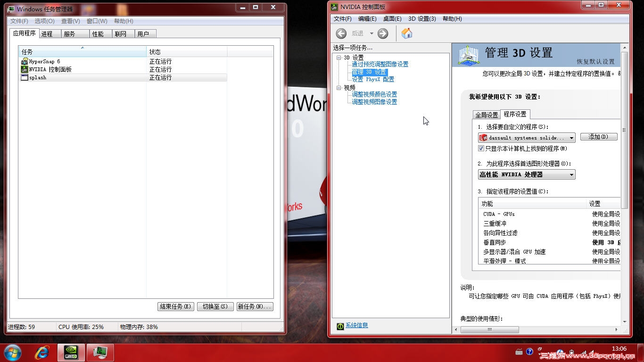This screenshot has width=644, height=362.
Task: Open Task Manager's 文件(F) menu
Action: click(19, 21)
